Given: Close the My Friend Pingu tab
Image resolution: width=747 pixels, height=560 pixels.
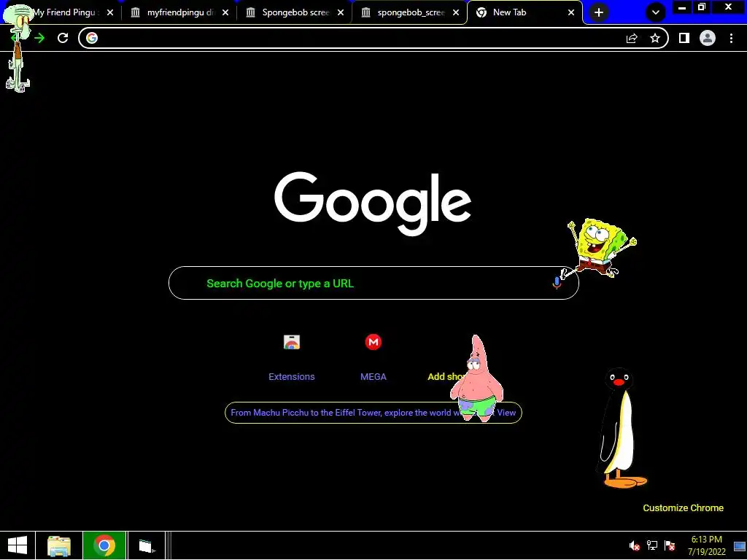Looking at the screenshot, I should 110,12.
